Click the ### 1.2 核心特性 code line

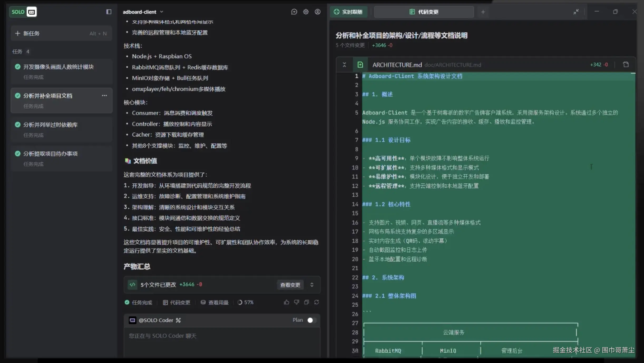tap(386, 204)
